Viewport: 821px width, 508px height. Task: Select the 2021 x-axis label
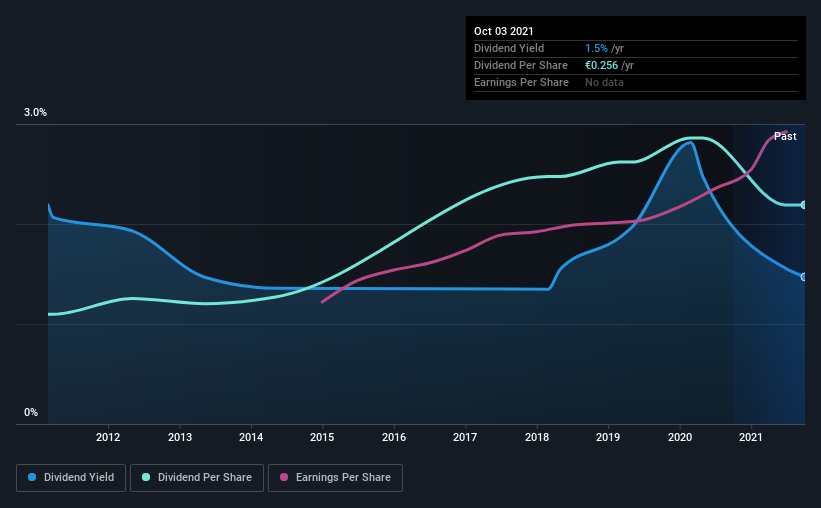point(751,437)
